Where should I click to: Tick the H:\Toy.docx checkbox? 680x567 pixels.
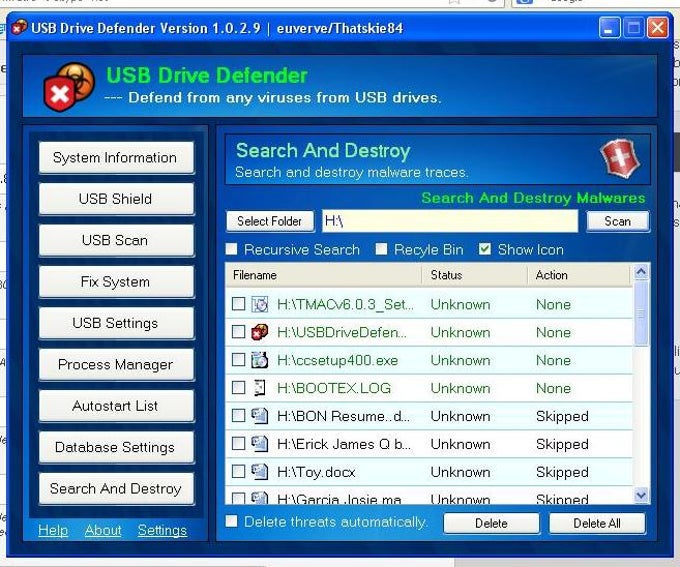238,471
